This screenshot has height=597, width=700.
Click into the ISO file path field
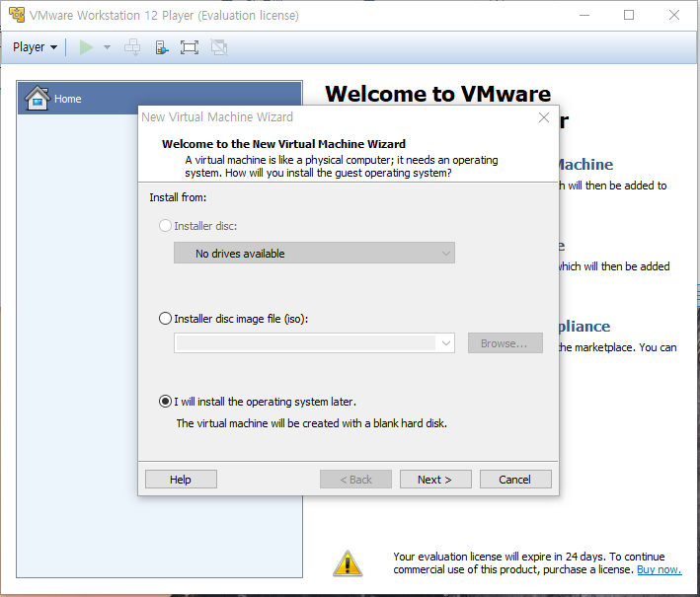[x=306, y=343]
